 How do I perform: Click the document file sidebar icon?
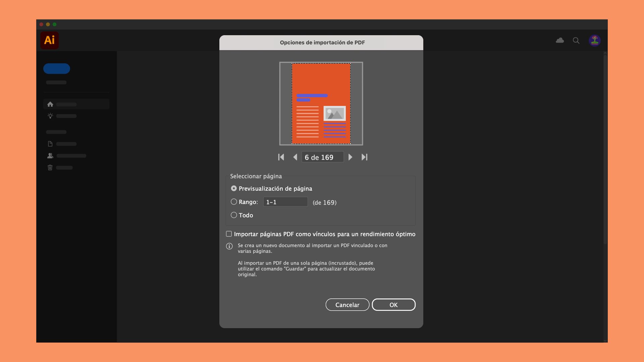click(x=50, y=144)
